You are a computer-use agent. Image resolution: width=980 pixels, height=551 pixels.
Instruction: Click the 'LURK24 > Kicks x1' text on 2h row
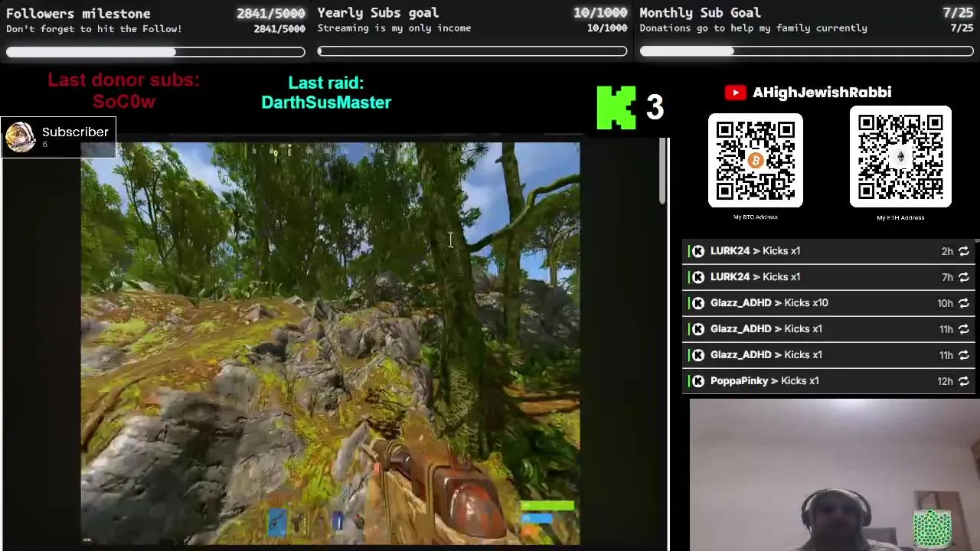(755, 251)
